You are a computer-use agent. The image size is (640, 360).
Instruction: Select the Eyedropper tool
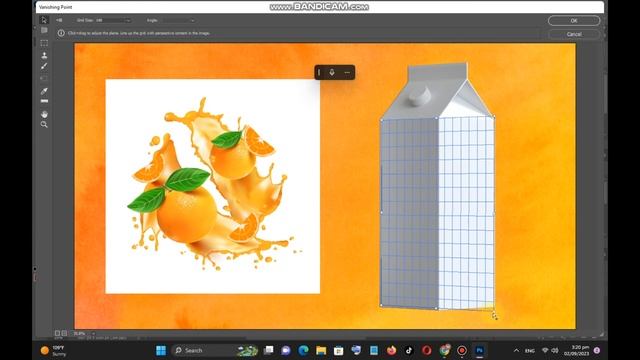44,91
